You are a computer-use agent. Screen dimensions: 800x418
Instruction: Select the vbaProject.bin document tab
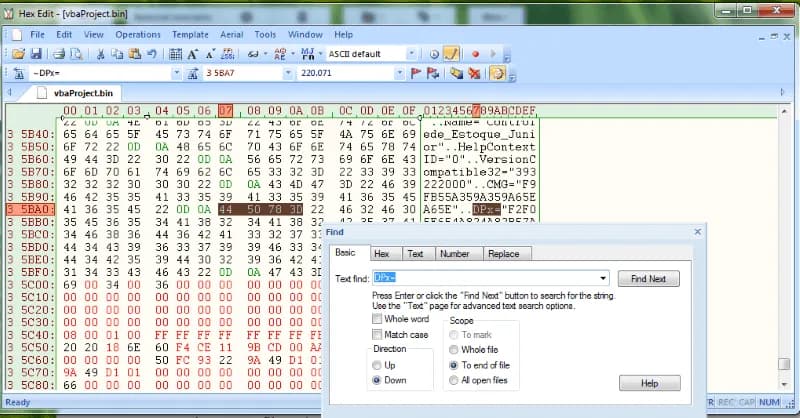[77, 93]
